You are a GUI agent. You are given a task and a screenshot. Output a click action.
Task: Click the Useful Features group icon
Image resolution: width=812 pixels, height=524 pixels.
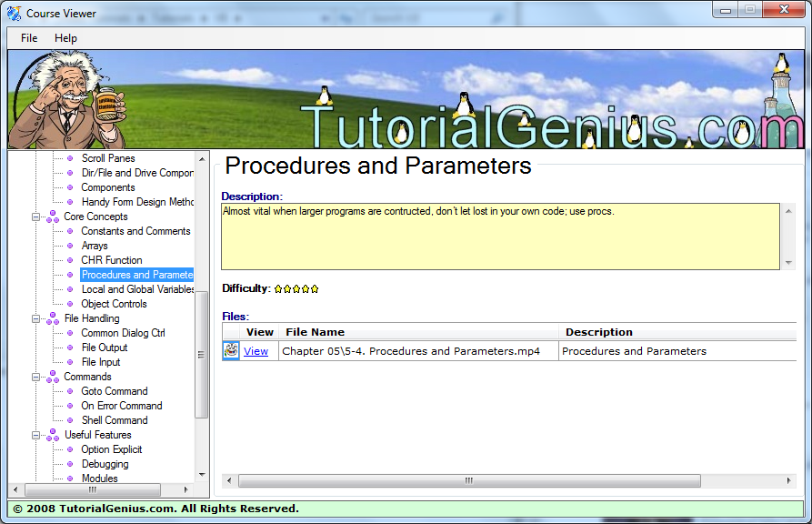point(53,435)
